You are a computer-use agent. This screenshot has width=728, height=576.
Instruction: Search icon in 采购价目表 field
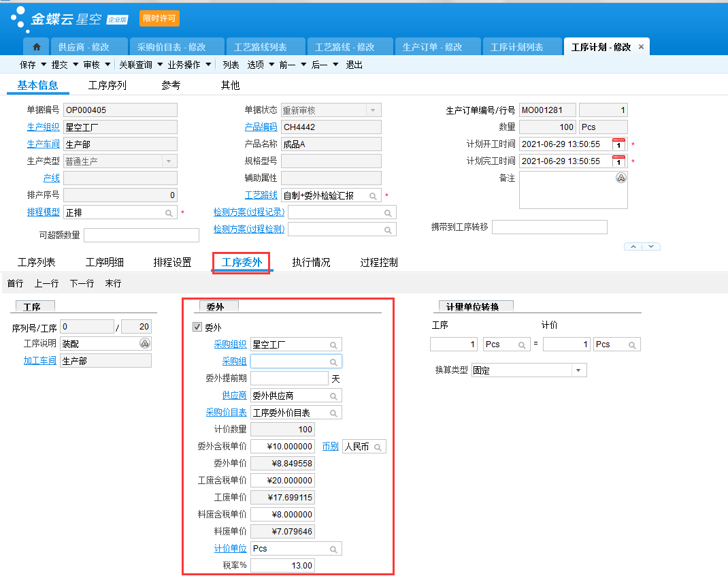pos(333,413)
